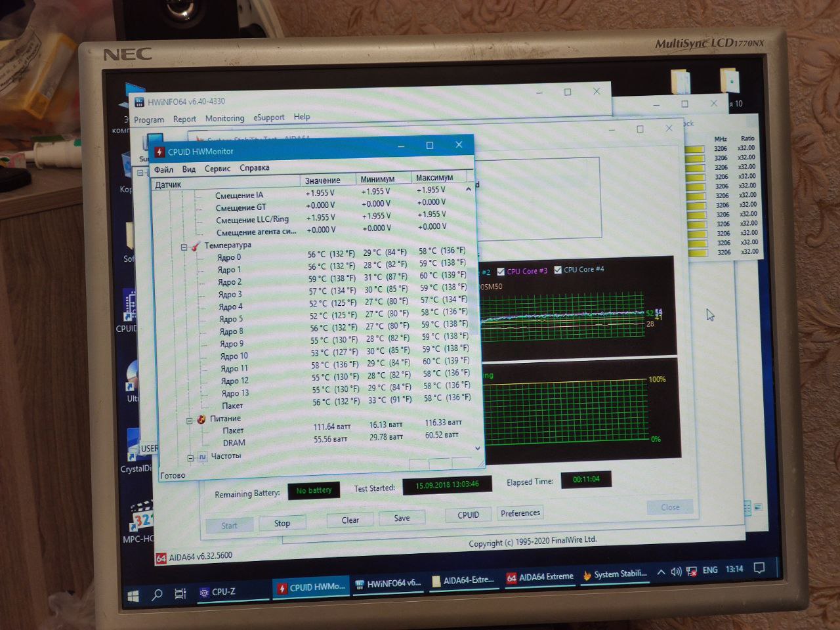Click the HWMonitor scrollbar up arrow
The image size is (840, 630).
(468, 189)
